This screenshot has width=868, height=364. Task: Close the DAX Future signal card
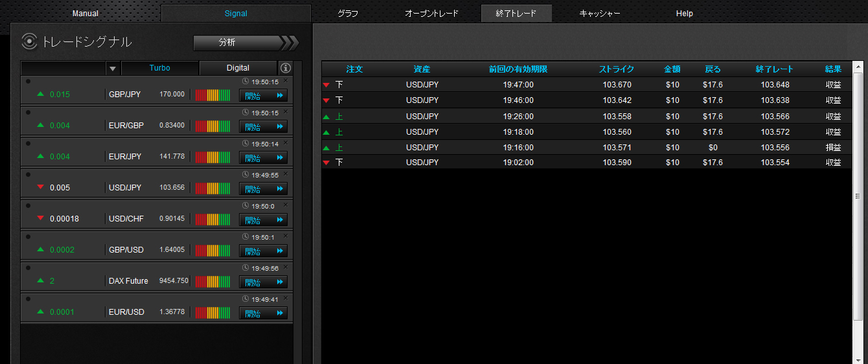[x=285, y=267]
